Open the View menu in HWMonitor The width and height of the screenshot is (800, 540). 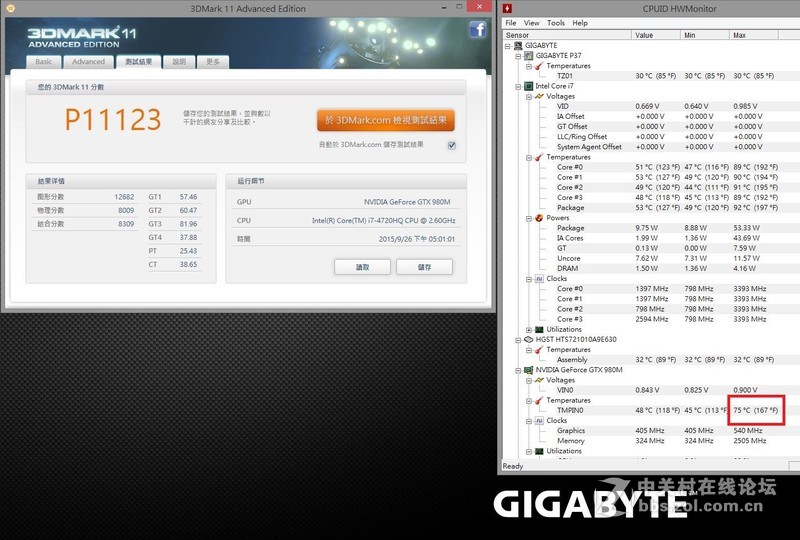pyautogui.click(x=532, y=23)
